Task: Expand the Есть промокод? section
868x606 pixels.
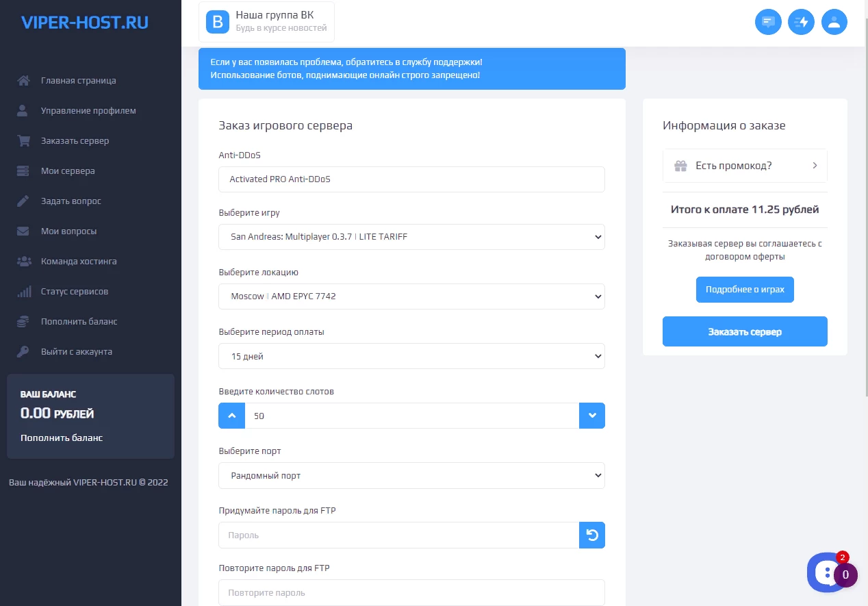Action: point(745,166)
